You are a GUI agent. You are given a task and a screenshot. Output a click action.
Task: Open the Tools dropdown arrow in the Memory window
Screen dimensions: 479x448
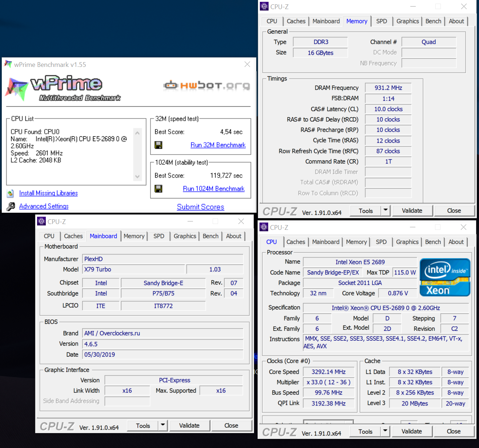386,211
